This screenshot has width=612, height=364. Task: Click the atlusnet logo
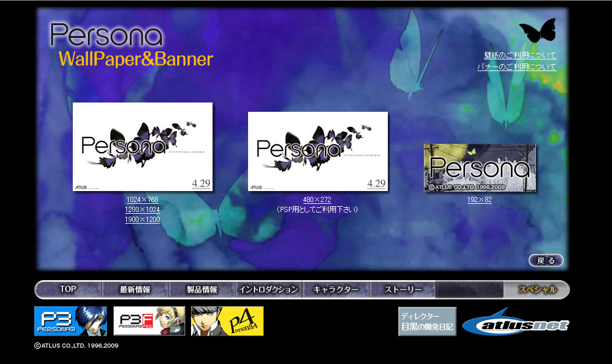(516, 323)
